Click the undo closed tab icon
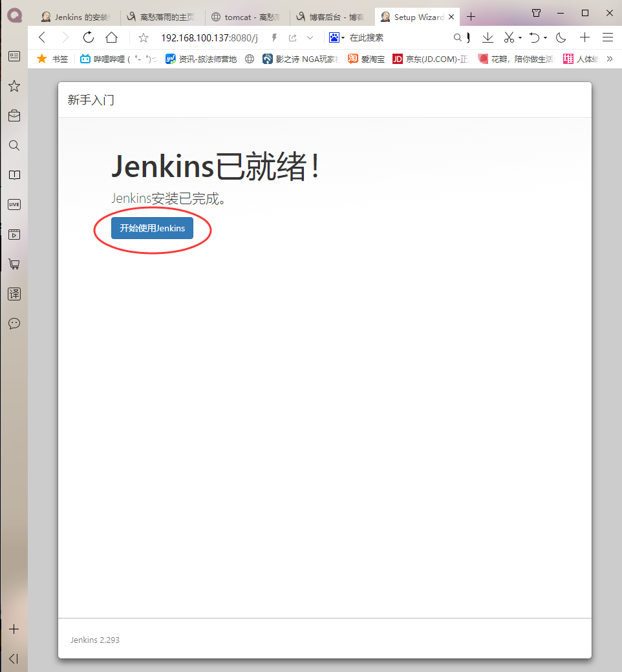 [534, 37]
